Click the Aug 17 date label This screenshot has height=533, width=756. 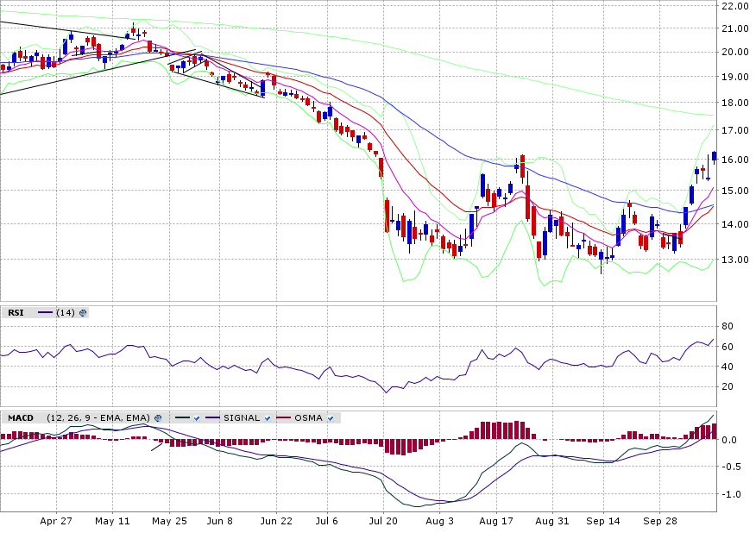tap(495, 522)
